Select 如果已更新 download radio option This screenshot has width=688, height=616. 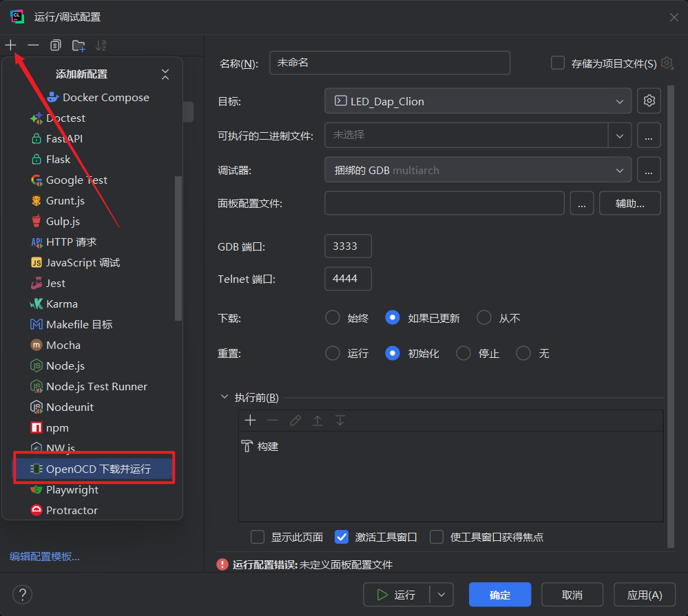tap(393, 317)
